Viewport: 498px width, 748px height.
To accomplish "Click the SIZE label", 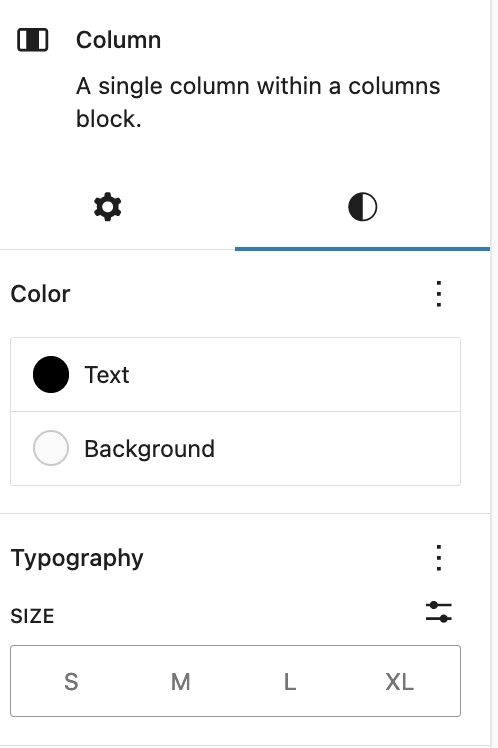I will click(32, 616).
